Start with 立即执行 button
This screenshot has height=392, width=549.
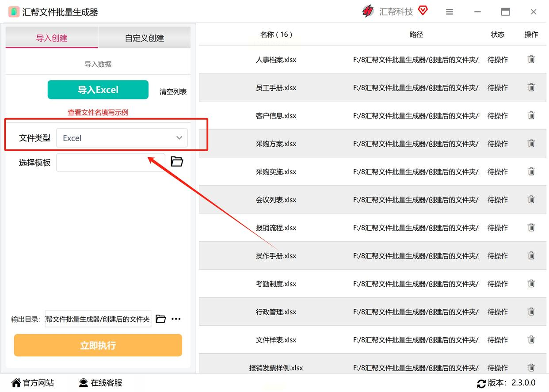[x=98, y=345]
